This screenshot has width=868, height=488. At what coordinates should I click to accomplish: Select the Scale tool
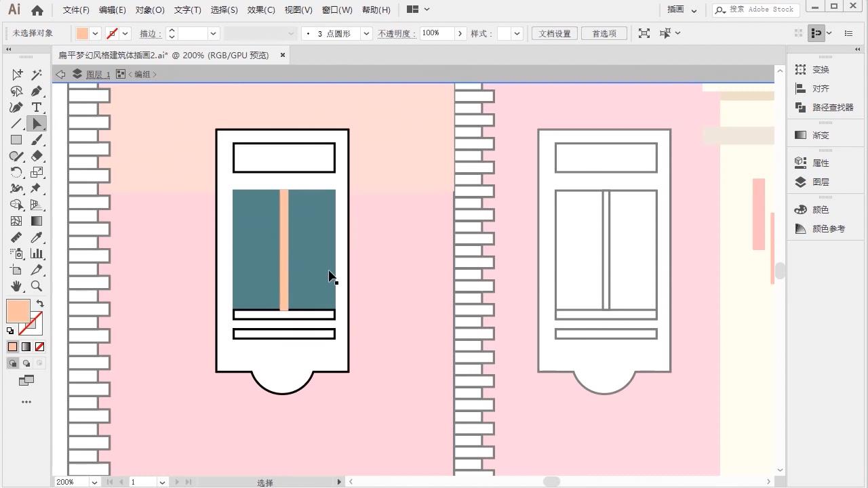(x=37, y=172)
